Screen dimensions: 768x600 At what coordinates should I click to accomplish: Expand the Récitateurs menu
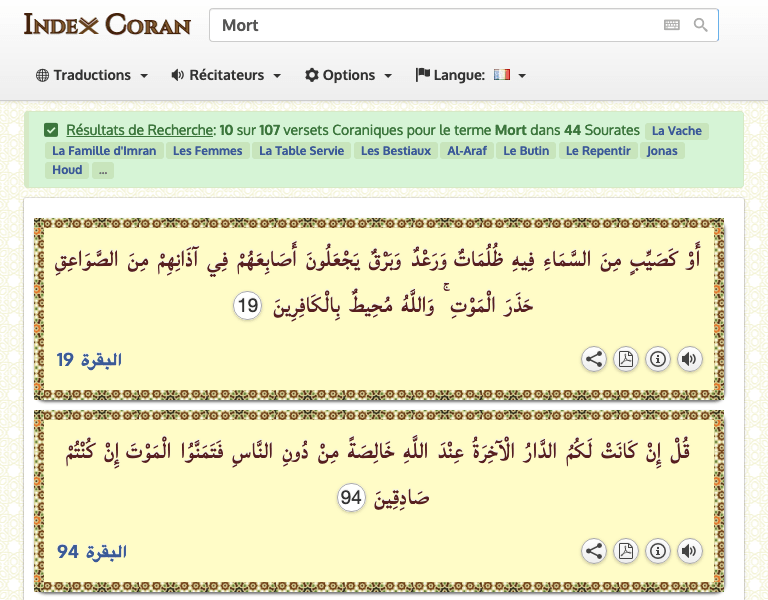point(226,75)
